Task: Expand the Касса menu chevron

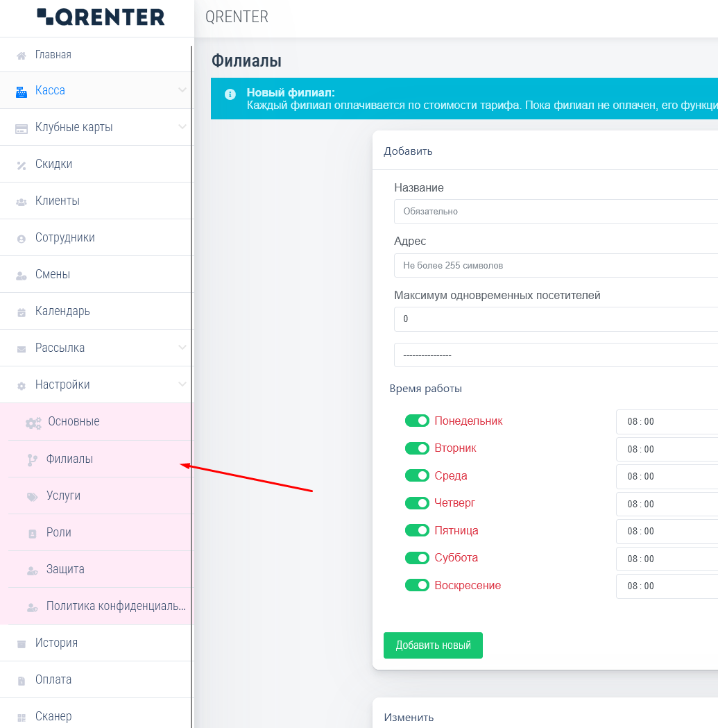Action: pyautogui.click(x=182, y=90)
